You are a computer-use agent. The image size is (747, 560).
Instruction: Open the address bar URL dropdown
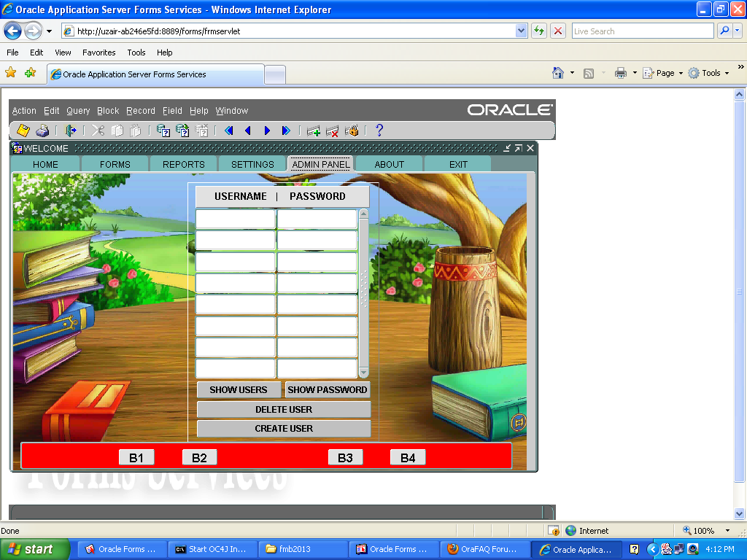521,31
